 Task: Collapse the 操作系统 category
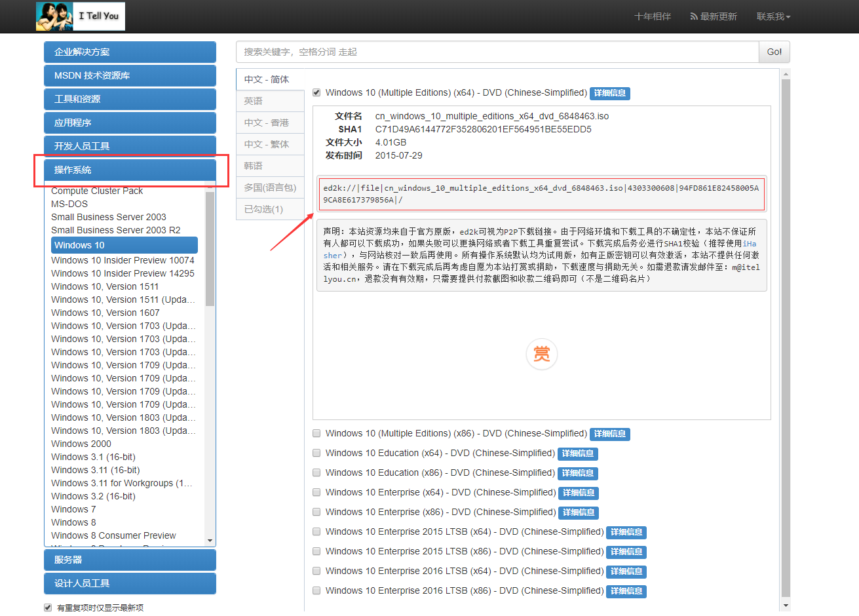(130, 170)
